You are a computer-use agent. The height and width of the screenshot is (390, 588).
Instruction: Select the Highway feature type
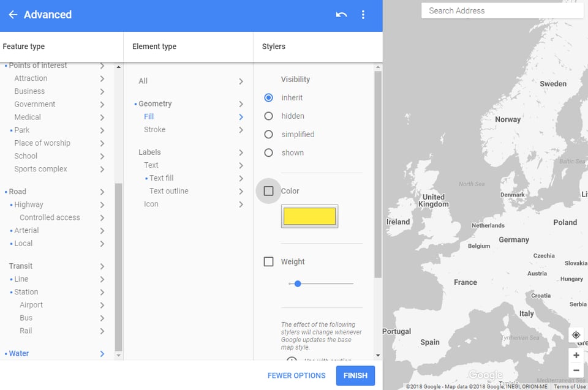(29, 204)
